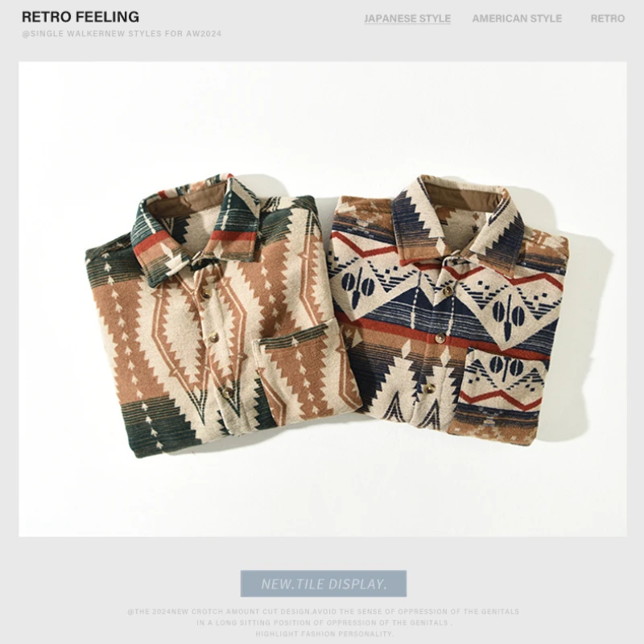Select the JAPANESE STYLE tab
Screen dimensions: 644x644
pos(407,19)
